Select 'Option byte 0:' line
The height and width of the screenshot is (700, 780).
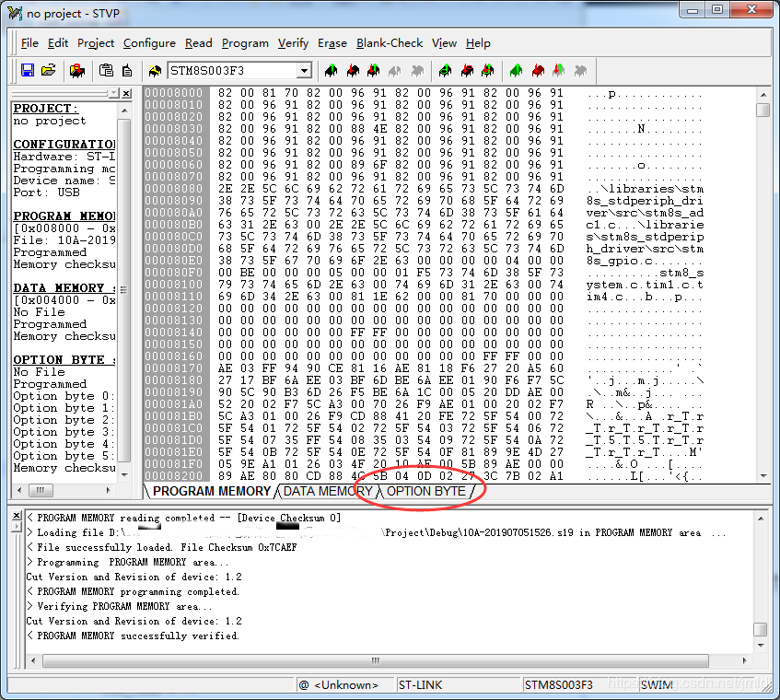tap(64, 396)
